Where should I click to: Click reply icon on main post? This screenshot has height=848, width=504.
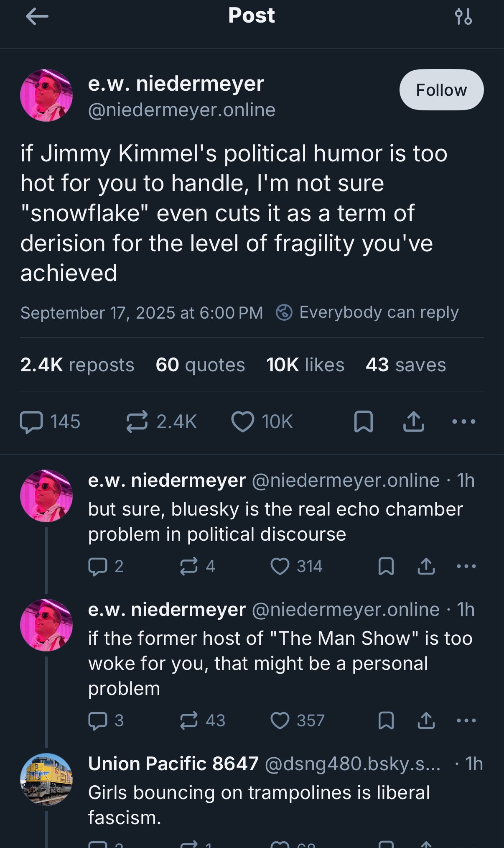click(31, 421)
